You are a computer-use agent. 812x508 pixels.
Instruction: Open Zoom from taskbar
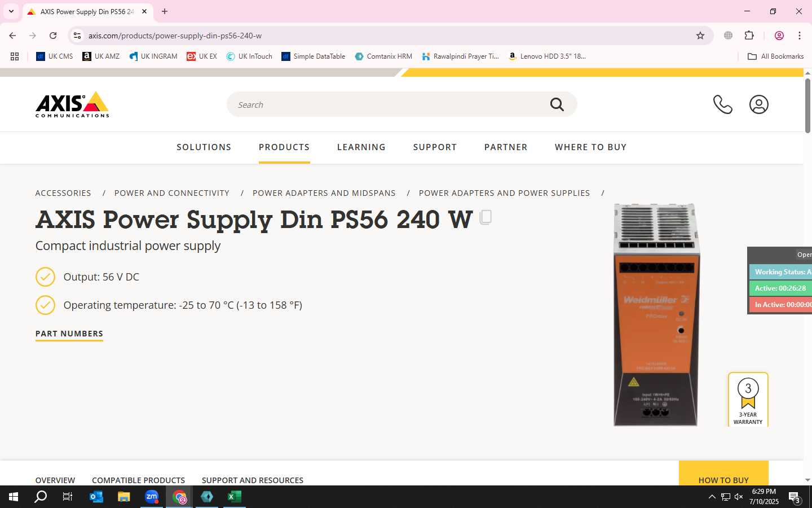(x=152, y=497)
